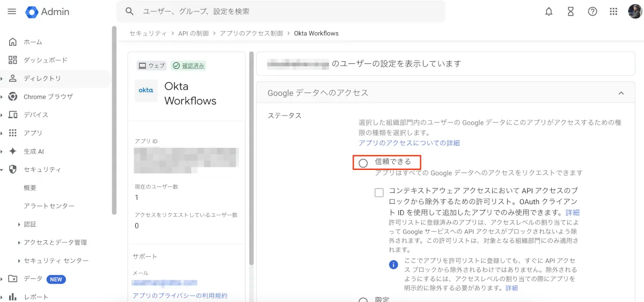Click the アプリ ID label
This screenshot has height=302, width=644.
tap(146, 141)
